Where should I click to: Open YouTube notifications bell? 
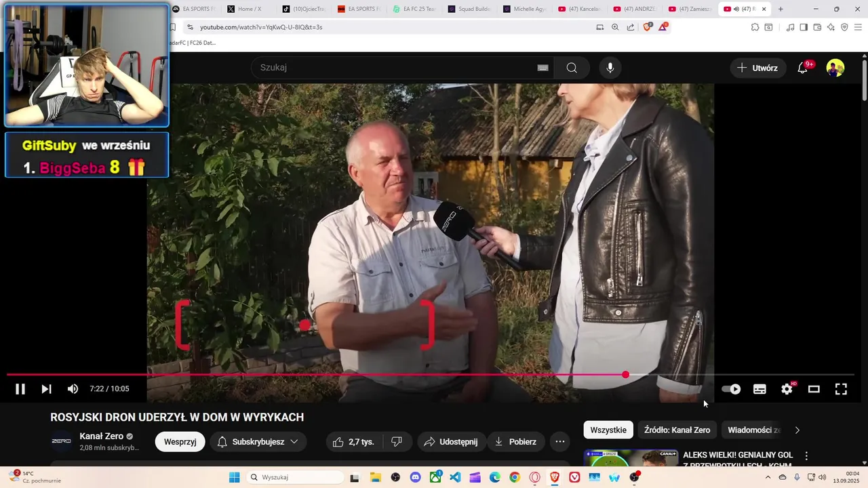pos(803,68)
